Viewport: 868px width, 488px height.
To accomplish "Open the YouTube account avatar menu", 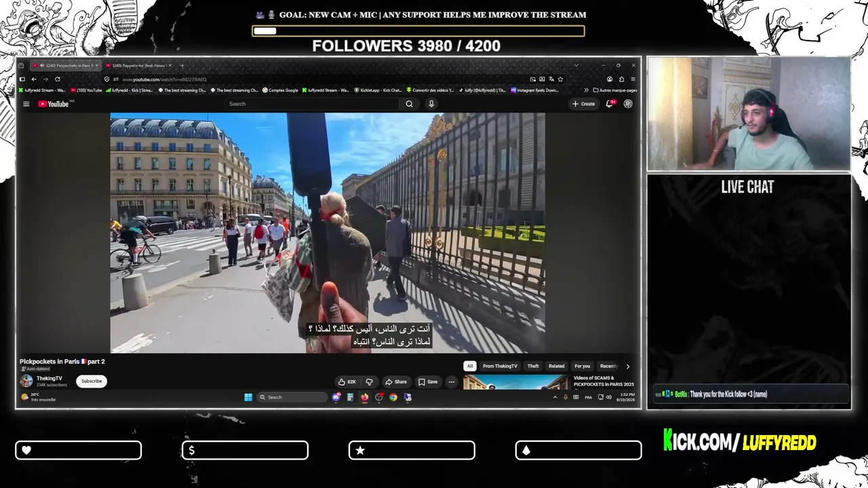I will 628,104.
